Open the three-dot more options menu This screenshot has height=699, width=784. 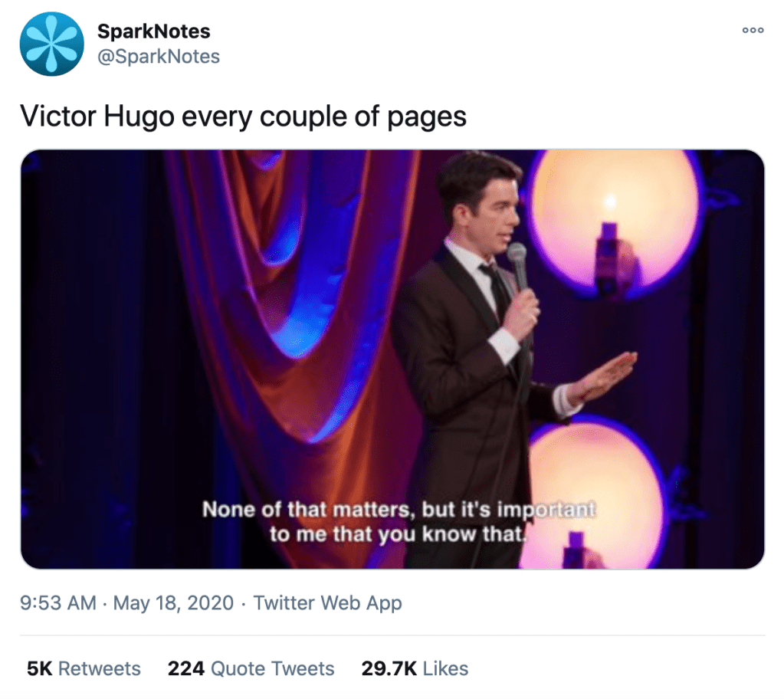pyautogui.click(x=753, y=31)
